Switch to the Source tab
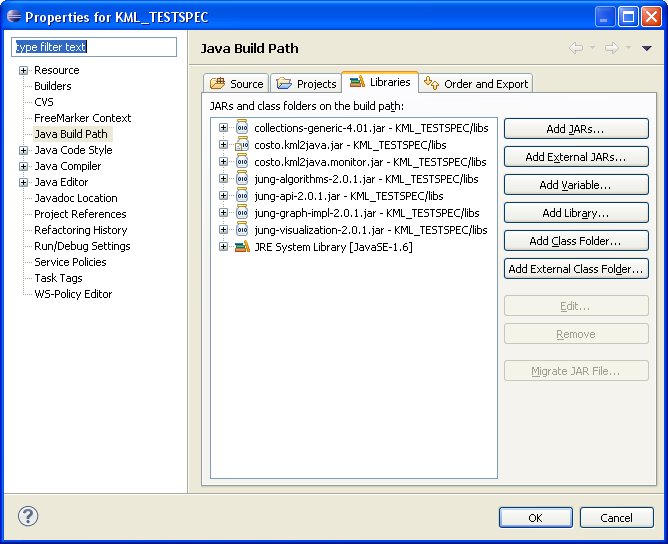The image size is (668, 544). [x=237, y=84]
